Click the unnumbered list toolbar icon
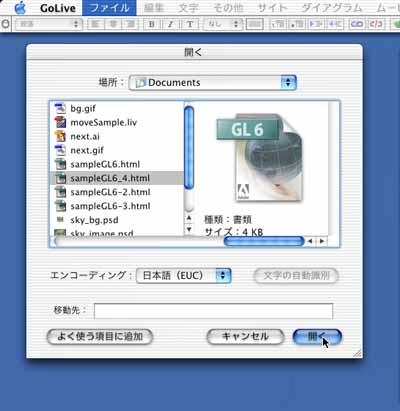 pyautogui.click(x=297, y=24)
